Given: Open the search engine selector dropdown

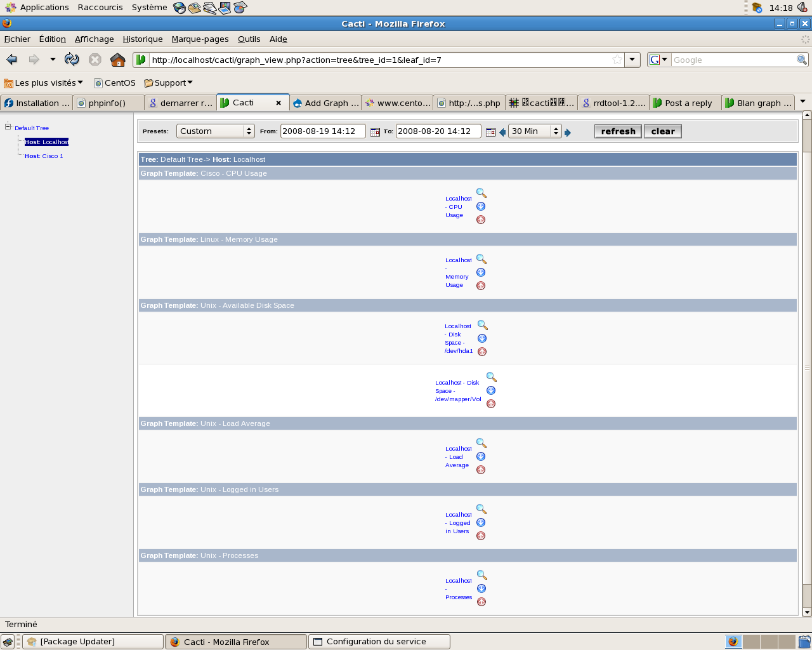Looking at the screenshot, I should click(659, 60).
